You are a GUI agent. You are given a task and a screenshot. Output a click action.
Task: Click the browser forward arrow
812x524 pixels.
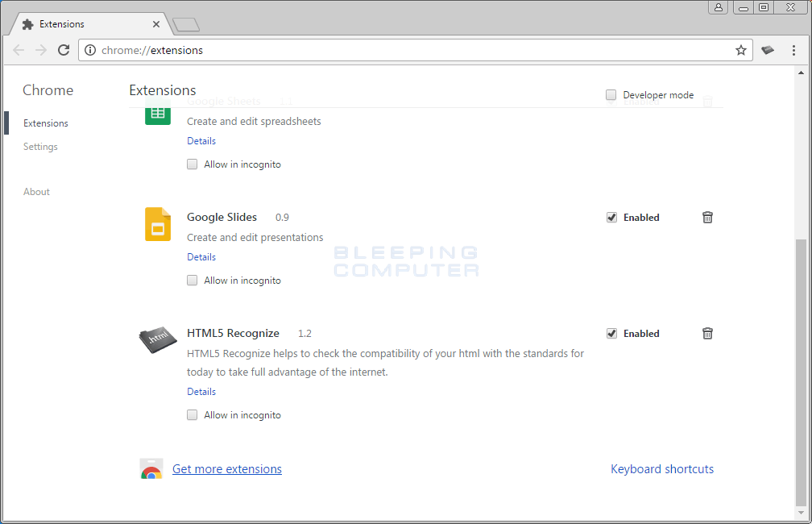41,50
